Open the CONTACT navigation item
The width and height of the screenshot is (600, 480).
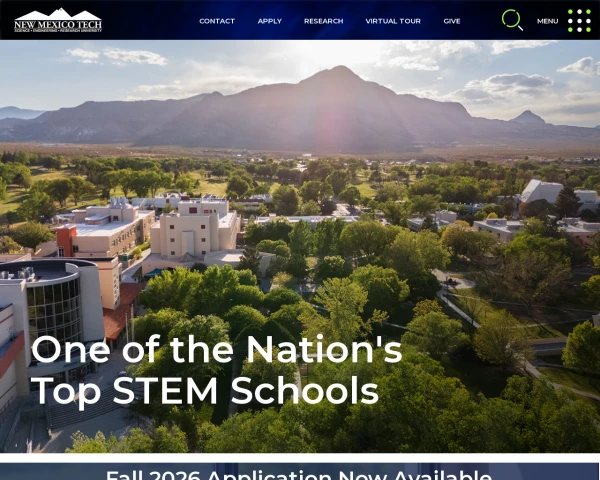tap(217, 21)
